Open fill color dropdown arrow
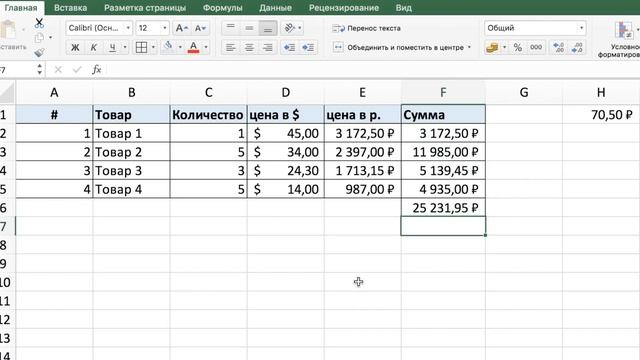640x360 pixels. pos(180,47)
